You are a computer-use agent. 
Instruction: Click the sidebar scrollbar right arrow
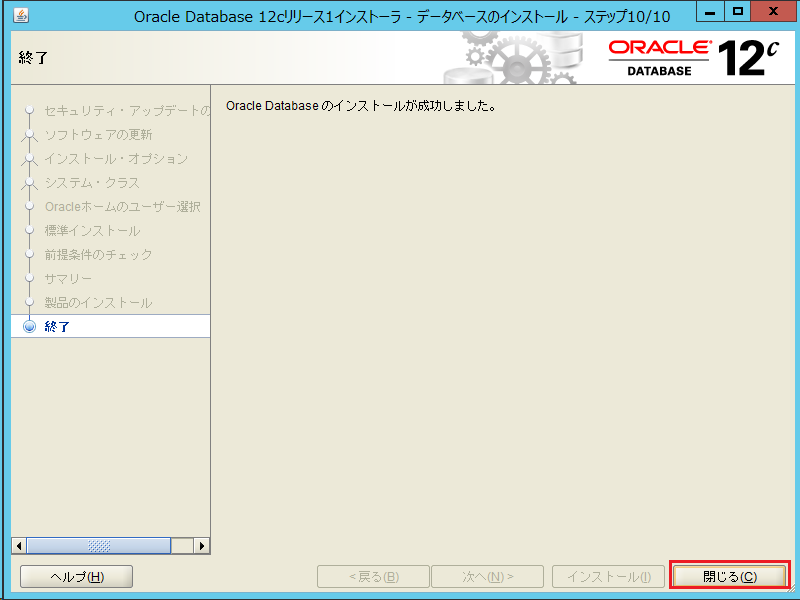(202, 546)
